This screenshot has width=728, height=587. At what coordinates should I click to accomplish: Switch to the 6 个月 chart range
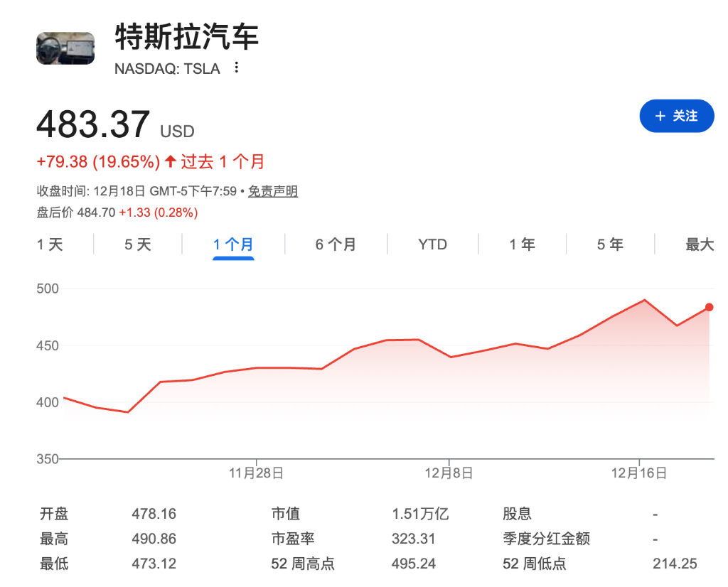pyautogui.click(x=336, y=244)
